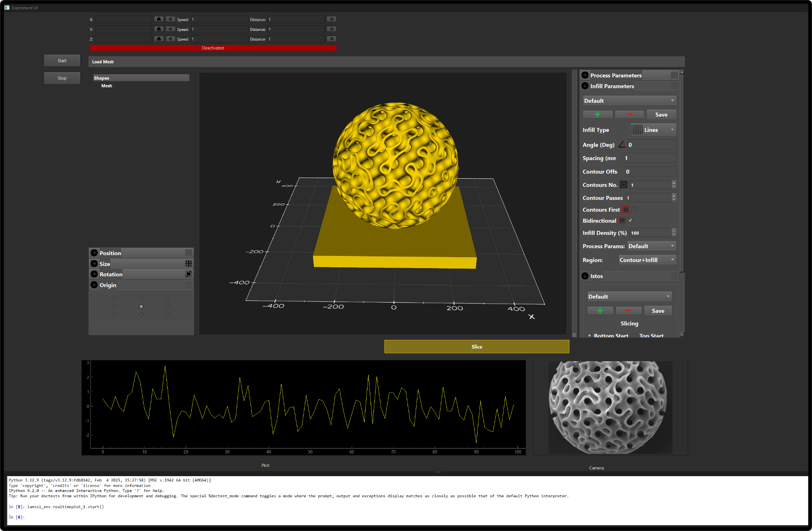The height and width of the screenshot is (531, 812).
Task: Click the red Deactivated status bar
Action: (213, 48)
